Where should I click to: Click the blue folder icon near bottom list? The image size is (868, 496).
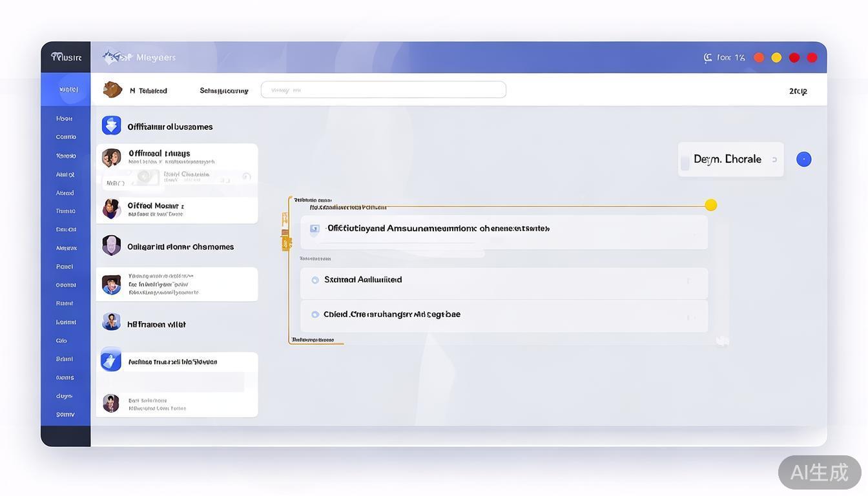pyautogui.click(x=111, y=360)
